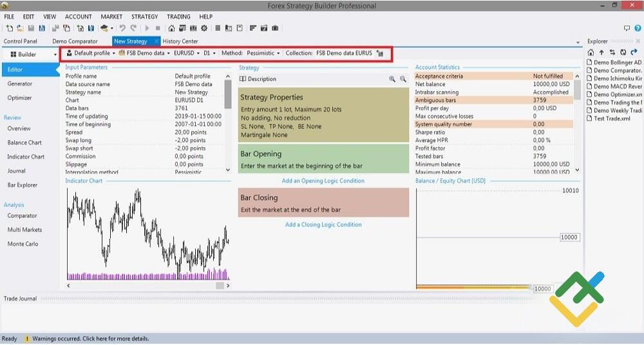644x345 pixels.
Task: Click Add a Closing Logic Condition link
Action: click(x=323, y=225)
